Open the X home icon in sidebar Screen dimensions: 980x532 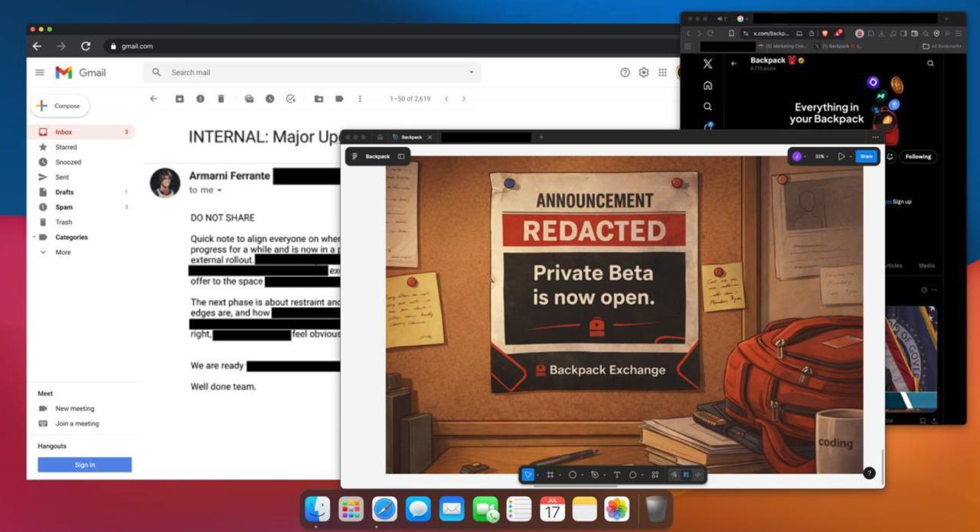tap(707, 86)
